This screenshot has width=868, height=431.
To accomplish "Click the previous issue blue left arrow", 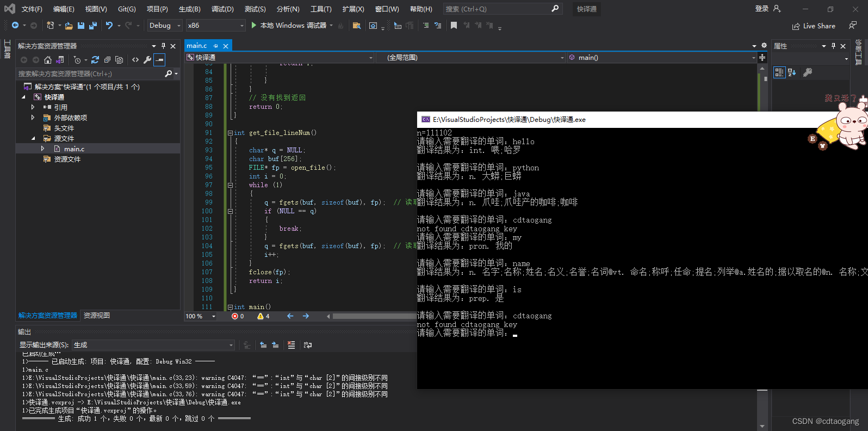I will pos(290,316).
